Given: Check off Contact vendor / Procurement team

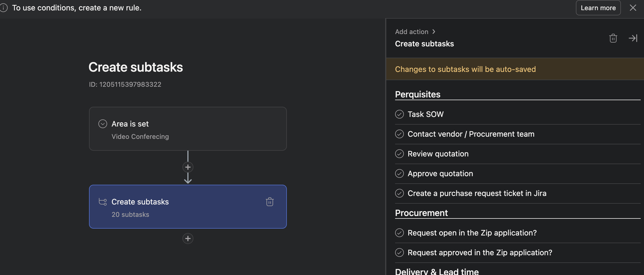Looking at the screenshot, I should [399, 134].
